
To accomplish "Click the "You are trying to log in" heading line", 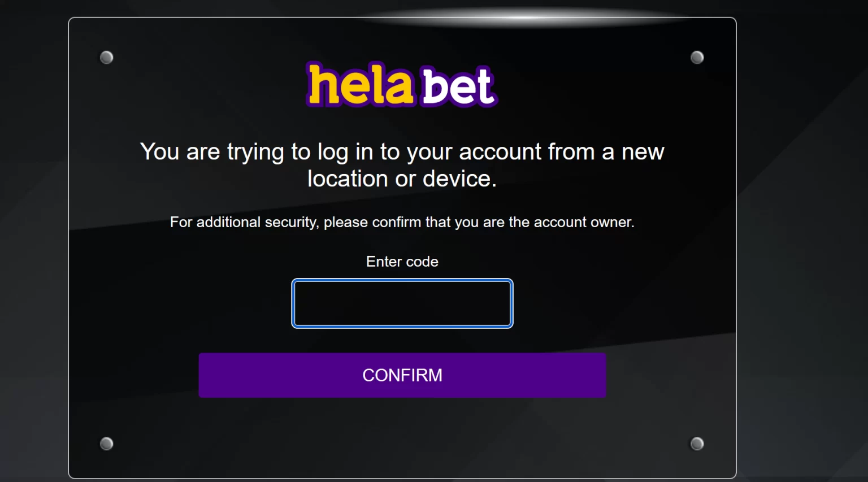I will coord(402,152).
